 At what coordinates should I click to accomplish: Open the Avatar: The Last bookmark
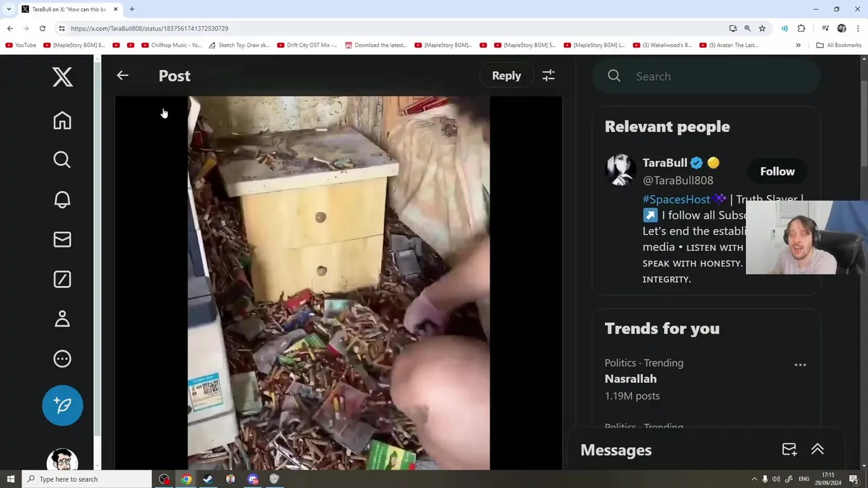click(x=730, y=45)
